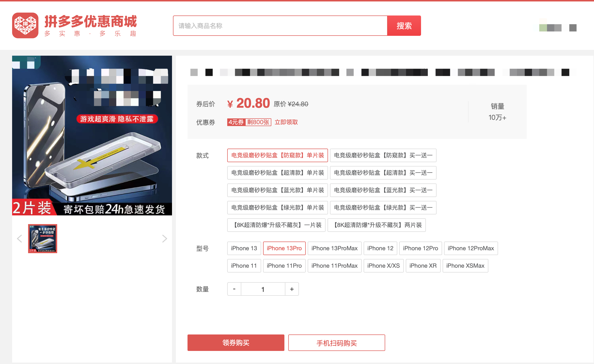The width and height of the screenshot is (594, 364).
Task: Click the left arrow navigation icon
Action: click(x=19, y=238)
